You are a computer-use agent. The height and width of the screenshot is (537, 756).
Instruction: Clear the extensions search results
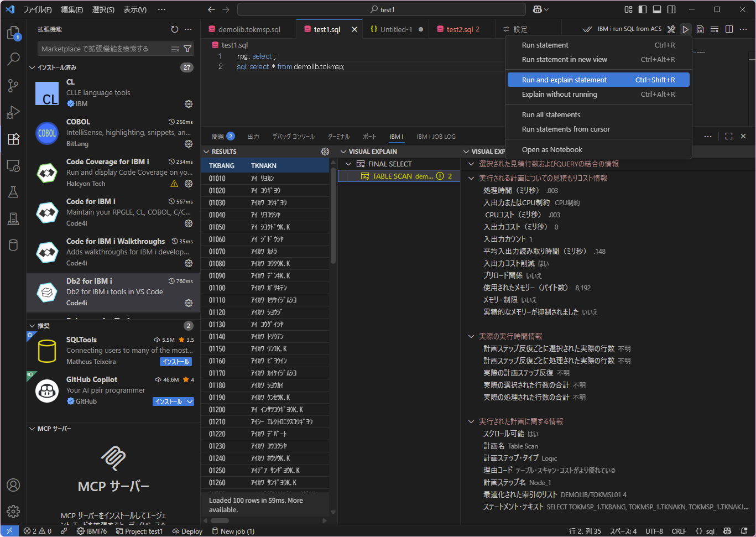(x=175, y=49)
